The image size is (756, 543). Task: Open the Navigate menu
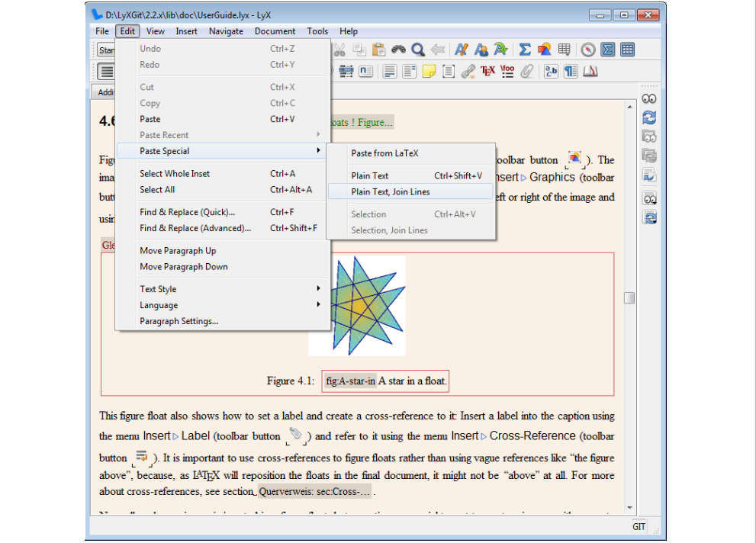(x=226, y=31)
